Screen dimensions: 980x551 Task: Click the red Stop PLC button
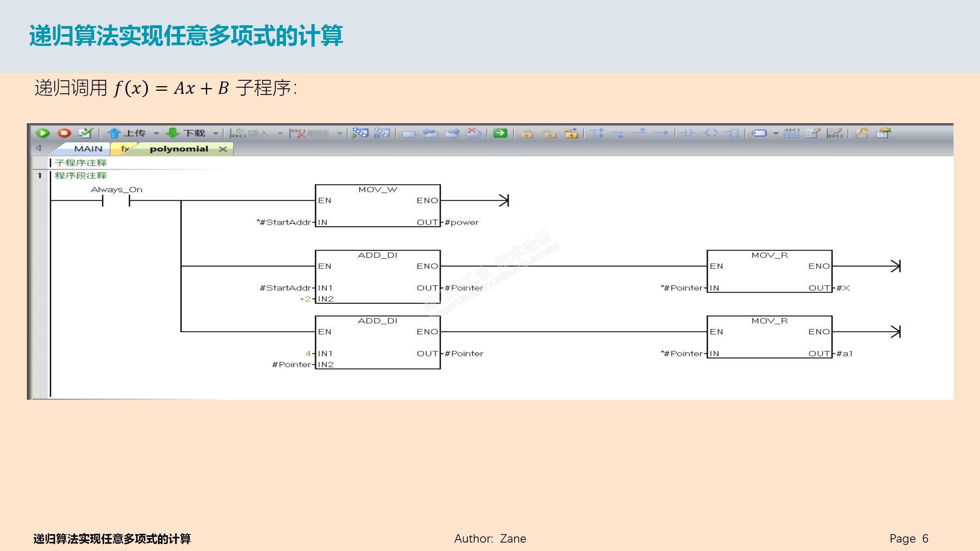tap(64, 133)
